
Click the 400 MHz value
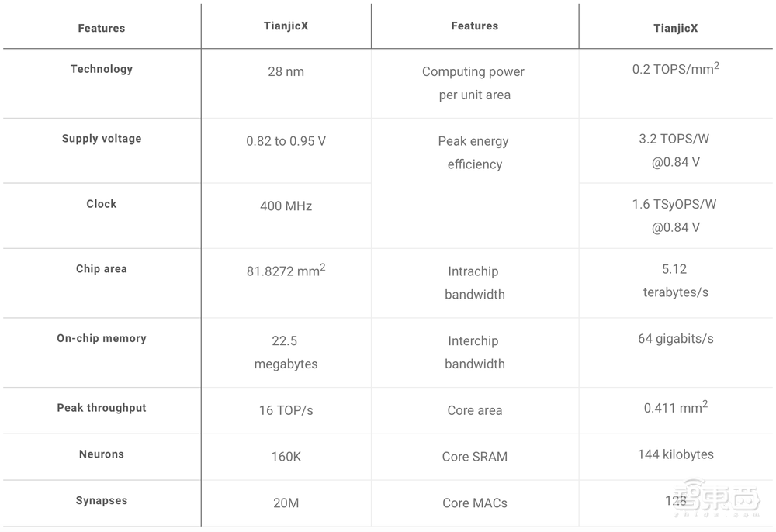[286, 206]
